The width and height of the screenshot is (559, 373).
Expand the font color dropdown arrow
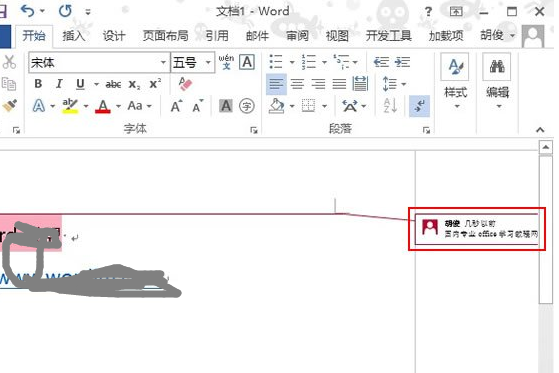(x=118, y=106)
